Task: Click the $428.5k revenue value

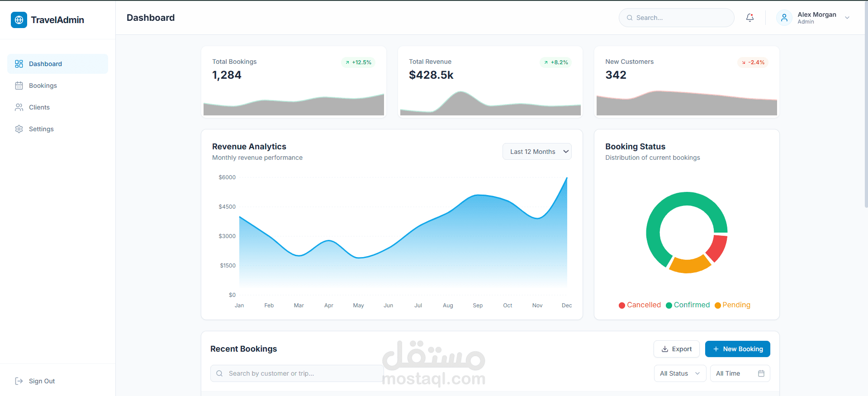Action: 431,75
